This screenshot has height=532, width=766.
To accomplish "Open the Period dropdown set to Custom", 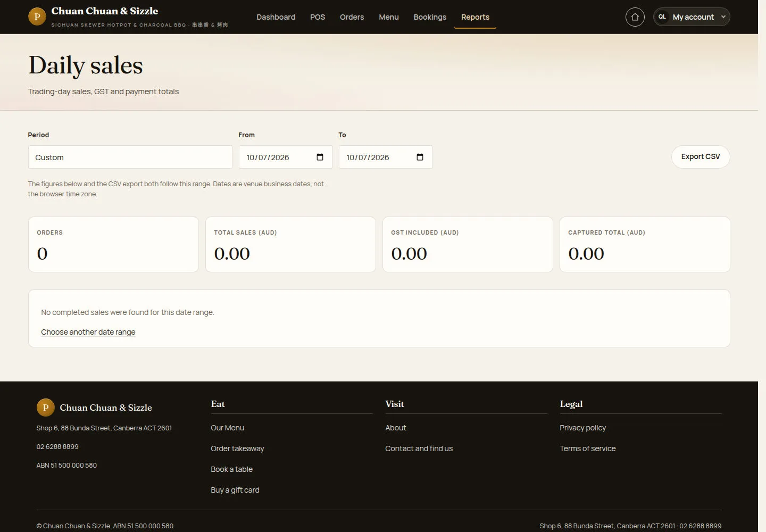I will tap(130, 157).
